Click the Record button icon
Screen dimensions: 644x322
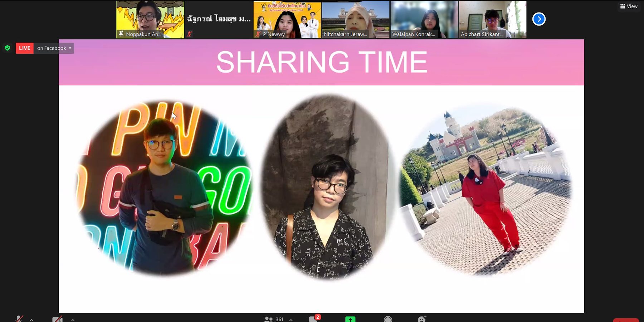[x=388, y=319]
